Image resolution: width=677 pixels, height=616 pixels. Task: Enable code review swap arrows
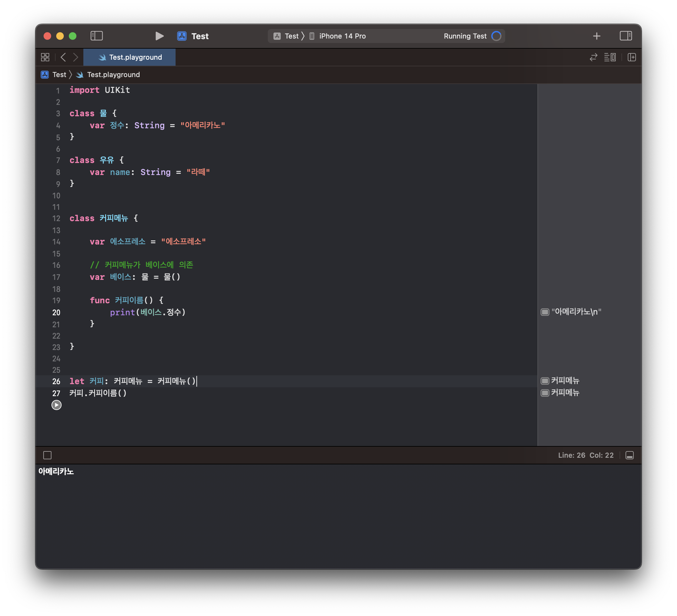593,57
